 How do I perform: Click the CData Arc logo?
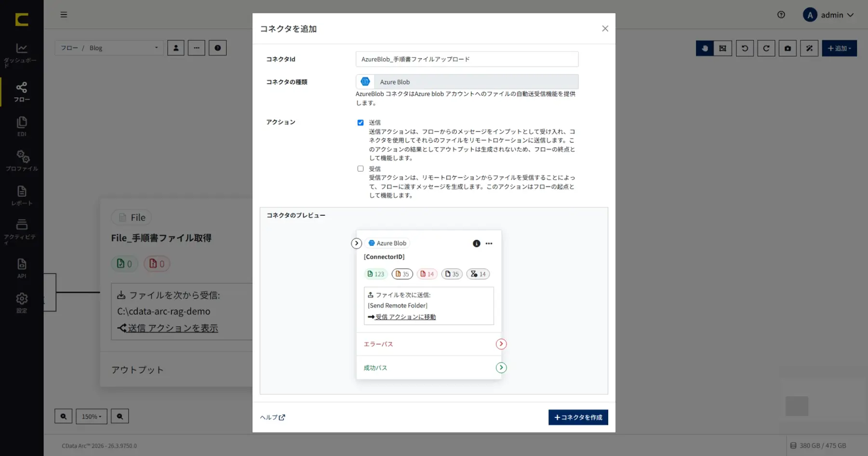click(x=22, y=19)
